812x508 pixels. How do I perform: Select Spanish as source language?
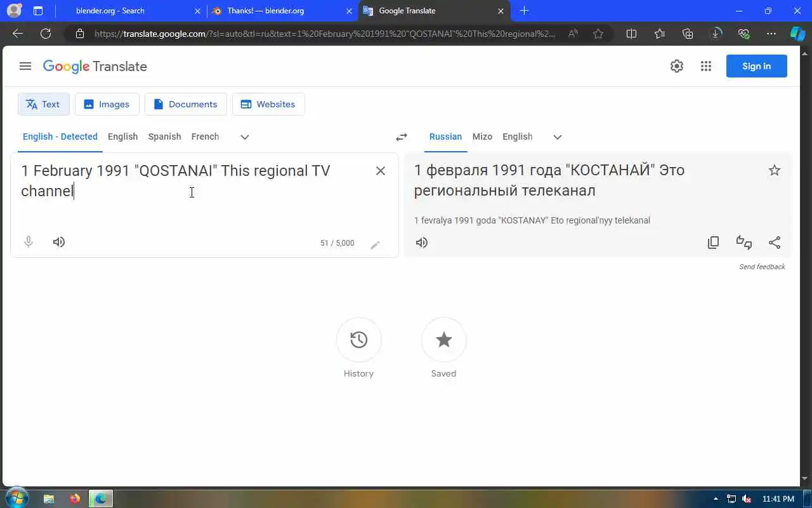pos(164,137)
